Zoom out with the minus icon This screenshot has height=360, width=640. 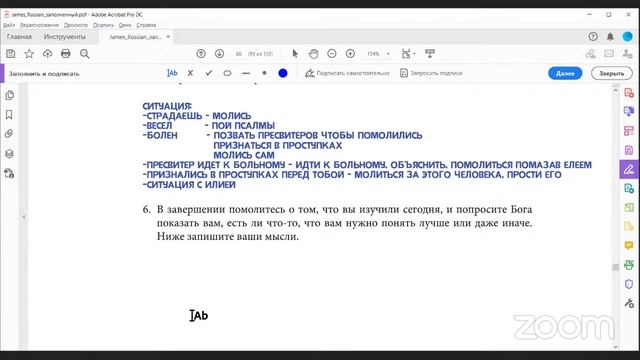point(332,53)
